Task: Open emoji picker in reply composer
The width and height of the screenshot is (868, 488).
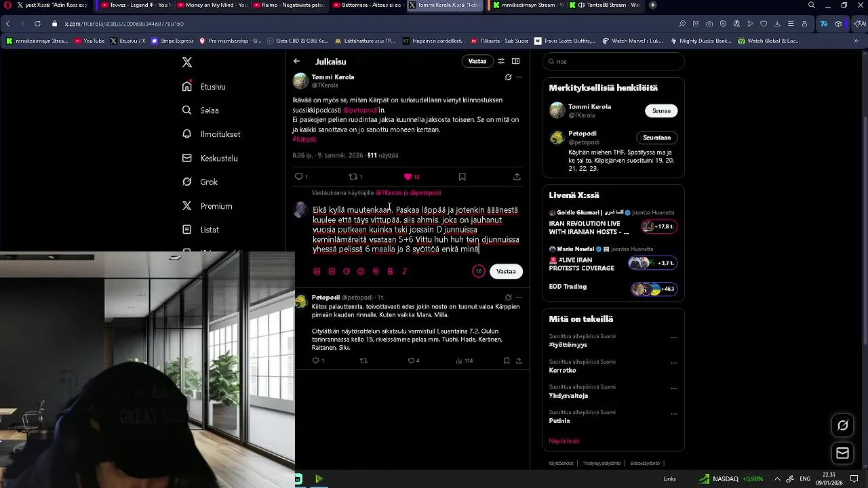Action: pos(361,271)
